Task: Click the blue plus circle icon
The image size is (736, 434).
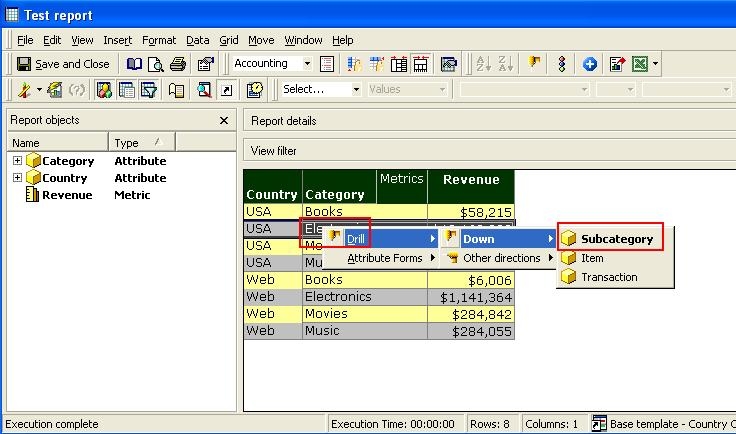Action: 590,64
